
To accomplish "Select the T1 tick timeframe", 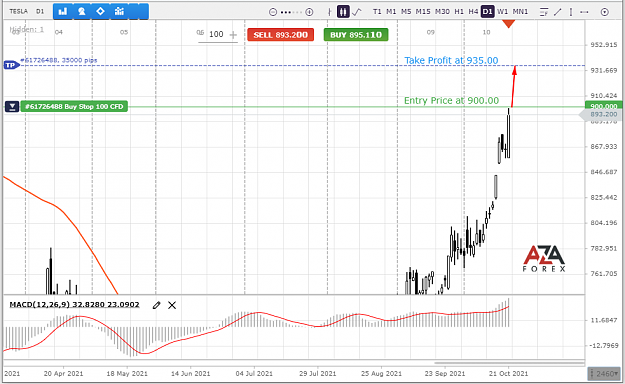I will point(377,12).
